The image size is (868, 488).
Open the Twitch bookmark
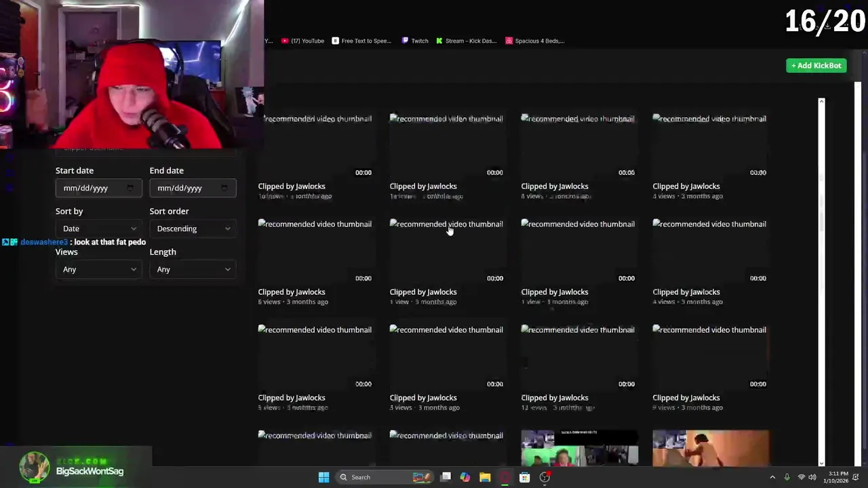(415, 41)
